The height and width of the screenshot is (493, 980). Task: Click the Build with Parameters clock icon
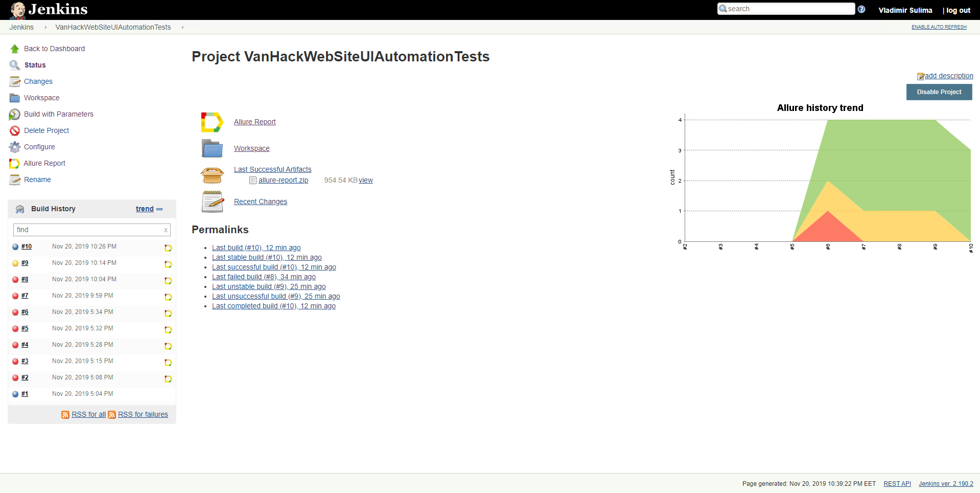pyautogui.click(x=14, y=114)
